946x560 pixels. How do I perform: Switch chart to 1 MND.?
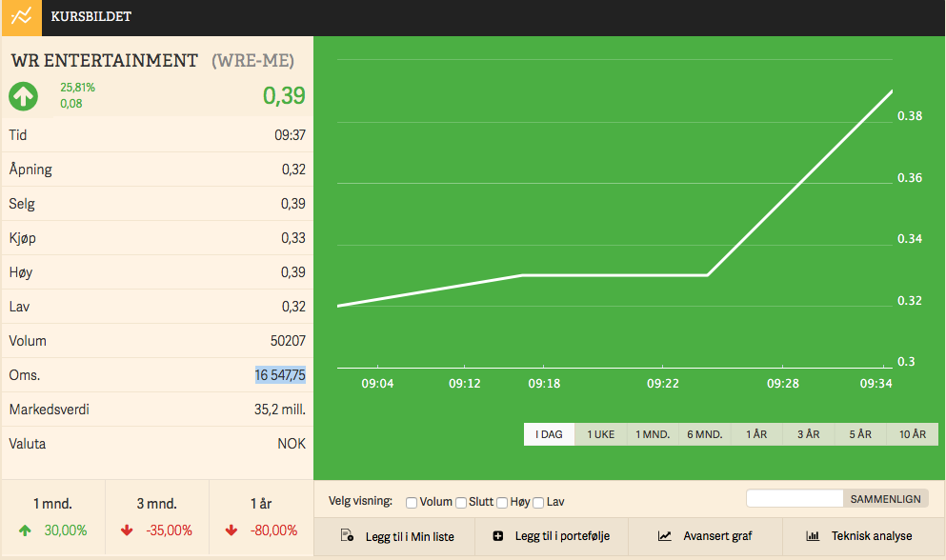click(653, 434)
